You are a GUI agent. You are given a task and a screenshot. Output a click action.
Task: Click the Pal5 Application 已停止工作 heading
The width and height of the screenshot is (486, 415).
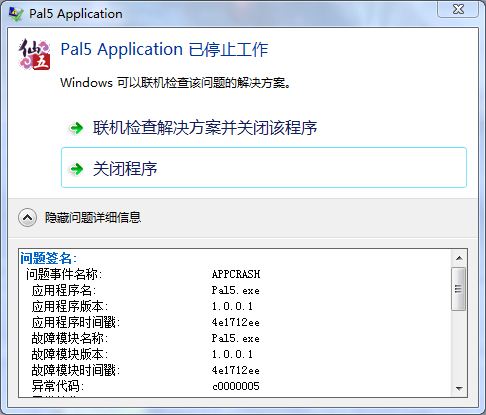click(164, 50)
